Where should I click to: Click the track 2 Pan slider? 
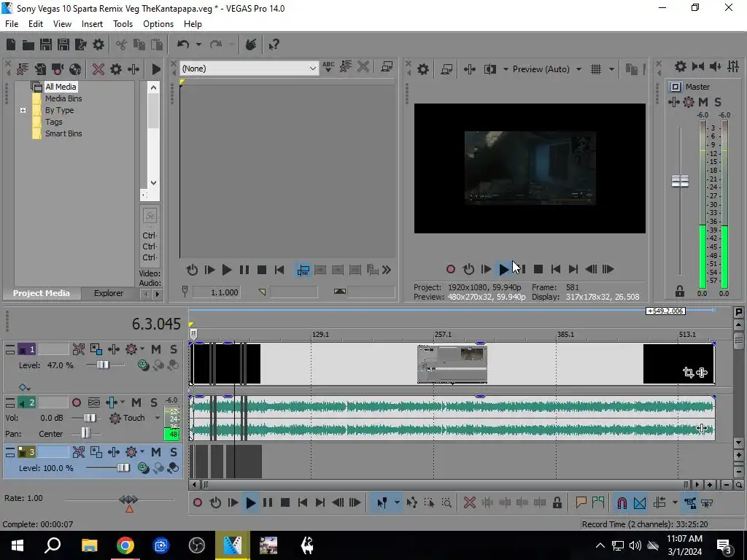[85, 433]
